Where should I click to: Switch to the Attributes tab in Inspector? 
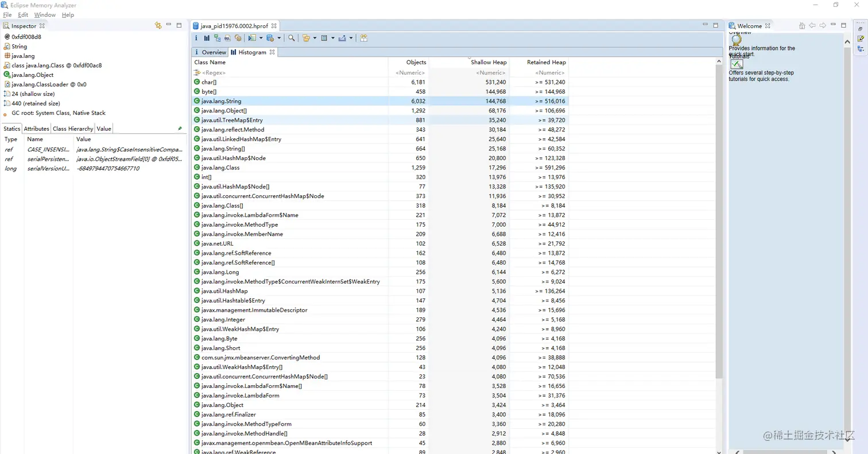(x=36, y=129)
